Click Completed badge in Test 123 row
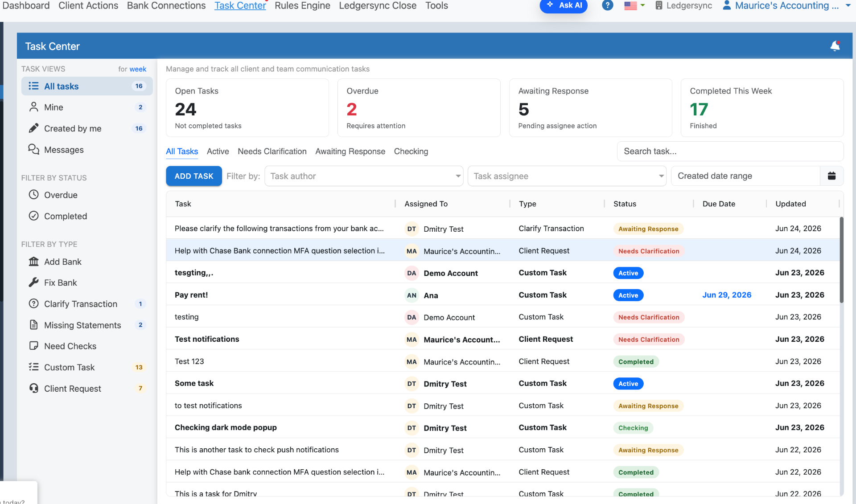Viewport: 856px width, 504px height. (x=636, y=362)
